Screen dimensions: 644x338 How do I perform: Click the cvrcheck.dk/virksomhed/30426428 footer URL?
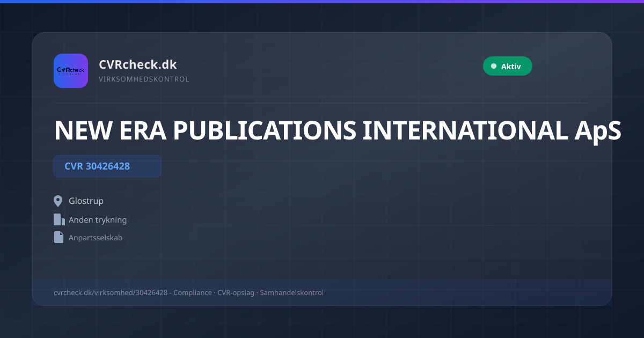[111, 293]
